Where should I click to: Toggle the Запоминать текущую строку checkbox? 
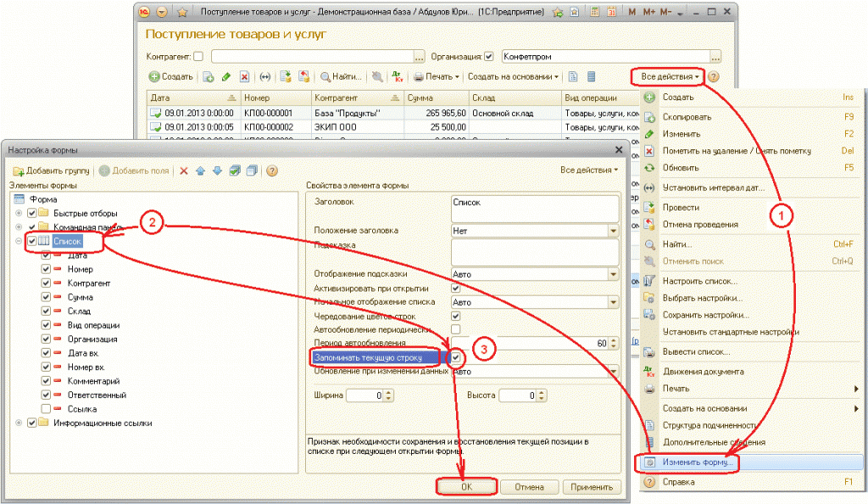[456, 358]
